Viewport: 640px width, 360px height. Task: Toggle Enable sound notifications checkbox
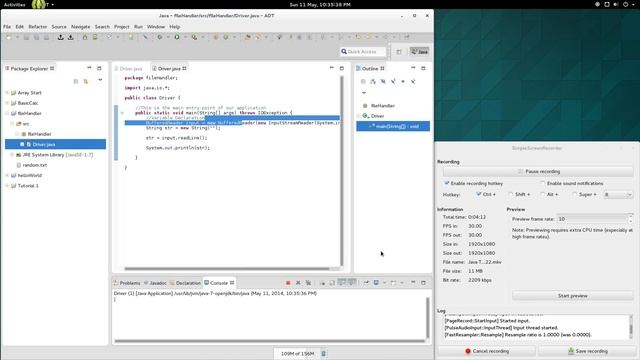coord(542,183)
